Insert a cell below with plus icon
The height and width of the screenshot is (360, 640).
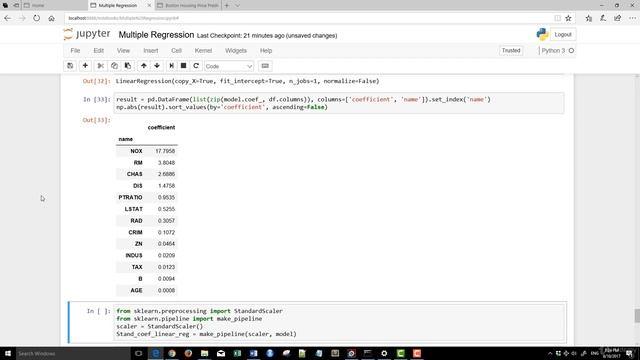[85, 66]
